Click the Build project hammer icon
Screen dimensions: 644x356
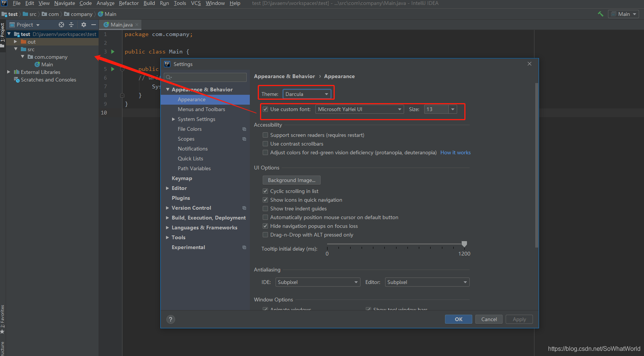(600, 14)
